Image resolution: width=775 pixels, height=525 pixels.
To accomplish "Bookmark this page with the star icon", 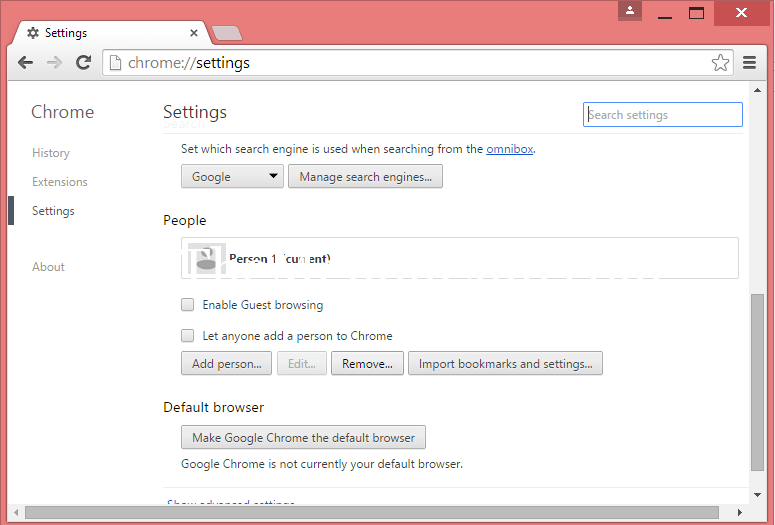I will [x=720, y=63].
